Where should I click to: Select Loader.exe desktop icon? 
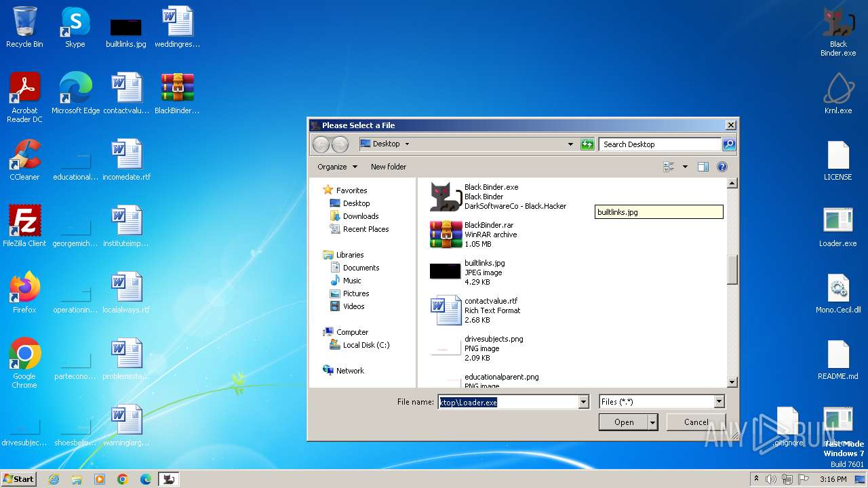tap(838, 226)
